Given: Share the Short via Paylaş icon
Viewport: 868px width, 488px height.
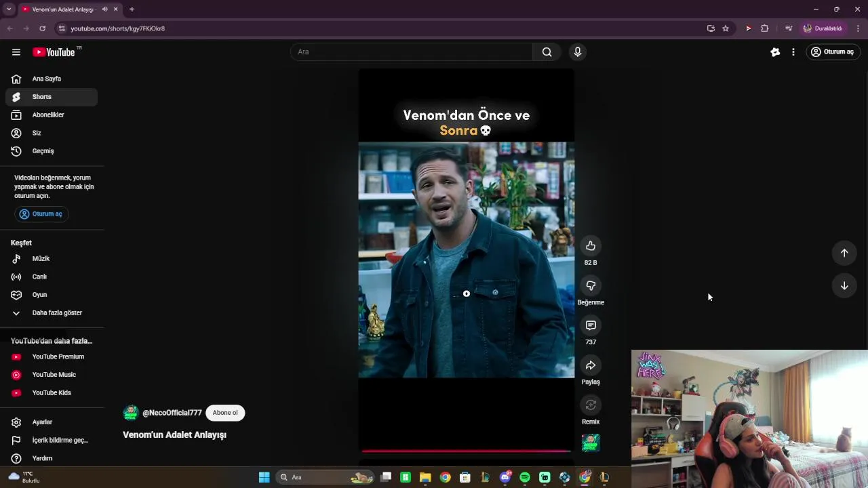Looking at the screenshot, I should pyautogui.click(x=591, y=365).
